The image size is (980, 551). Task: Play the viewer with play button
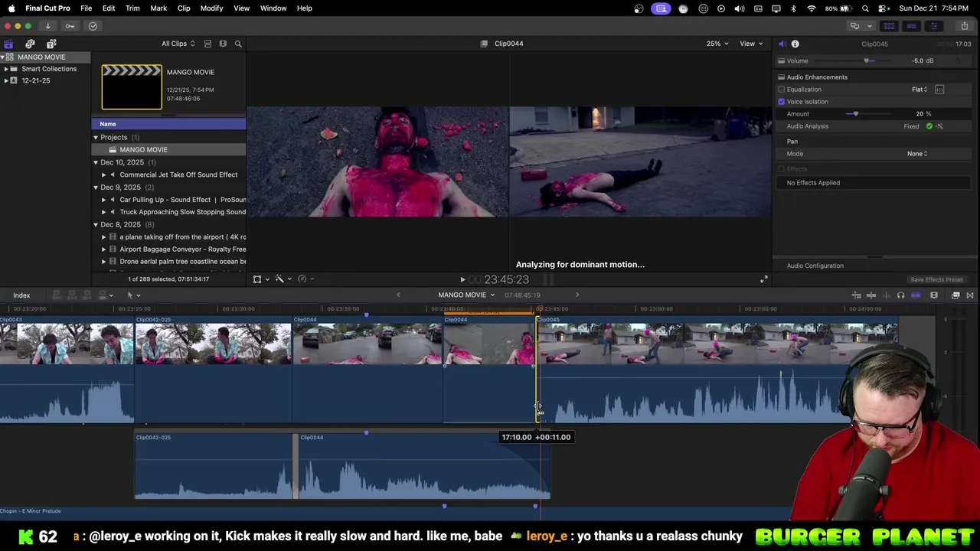462,280
